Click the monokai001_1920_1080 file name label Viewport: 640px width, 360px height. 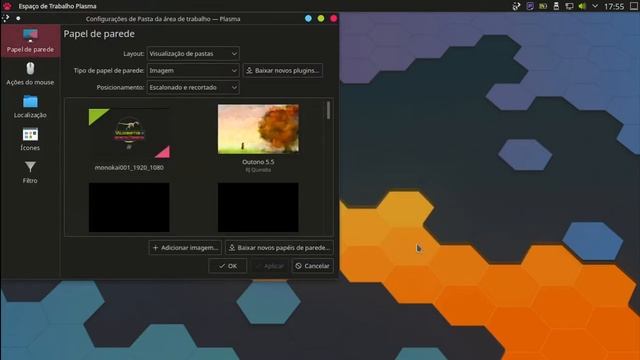(x=129, y=167)
